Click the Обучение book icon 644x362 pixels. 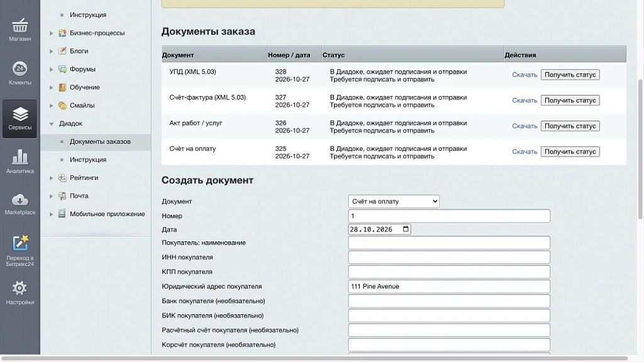(x=62, y=87)
